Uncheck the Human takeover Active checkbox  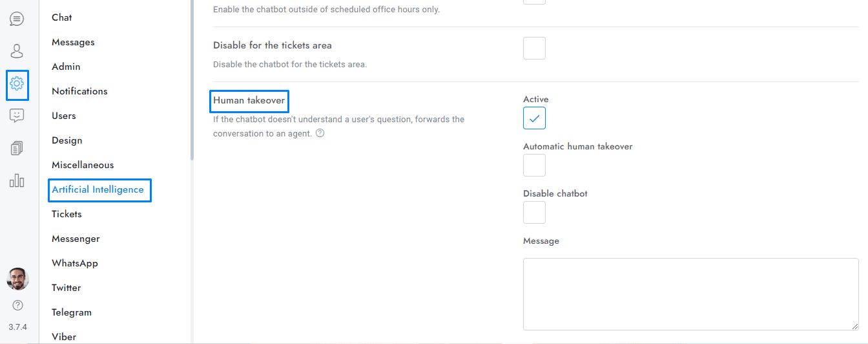click(x=534, y=118)
